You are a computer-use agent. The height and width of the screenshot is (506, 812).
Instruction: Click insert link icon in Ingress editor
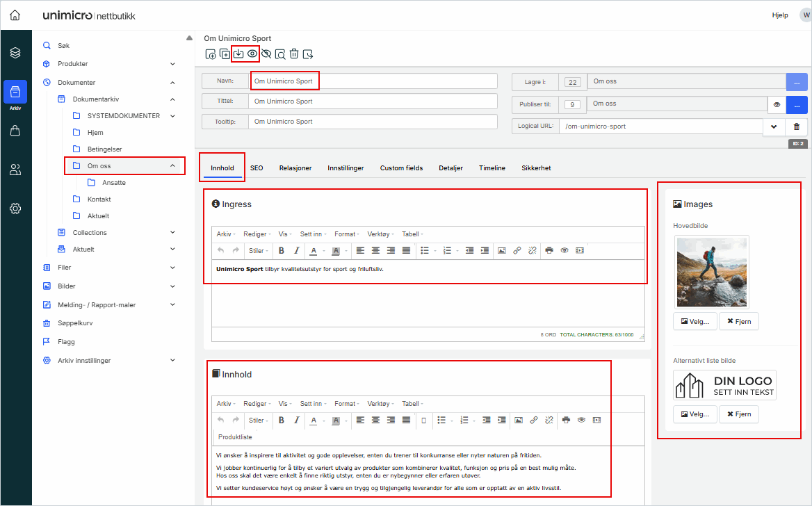517,250
